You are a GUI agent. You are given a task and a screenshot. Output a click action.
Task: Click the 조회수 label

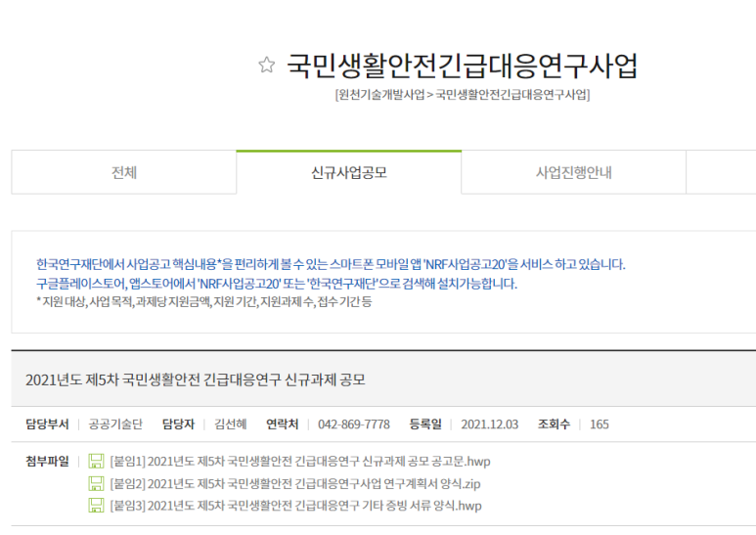coord(554,424)
